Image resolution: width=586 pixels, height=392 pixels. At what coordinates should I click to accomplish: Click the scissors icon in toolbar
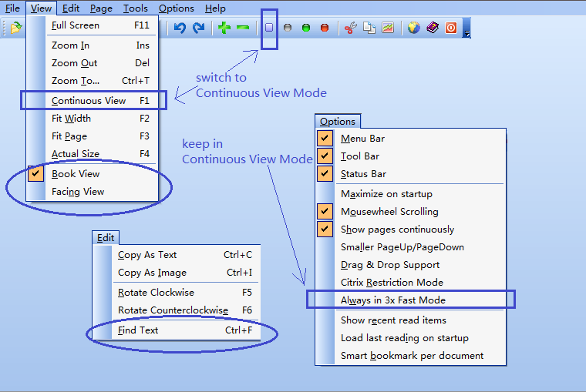[x=351, y=28]
